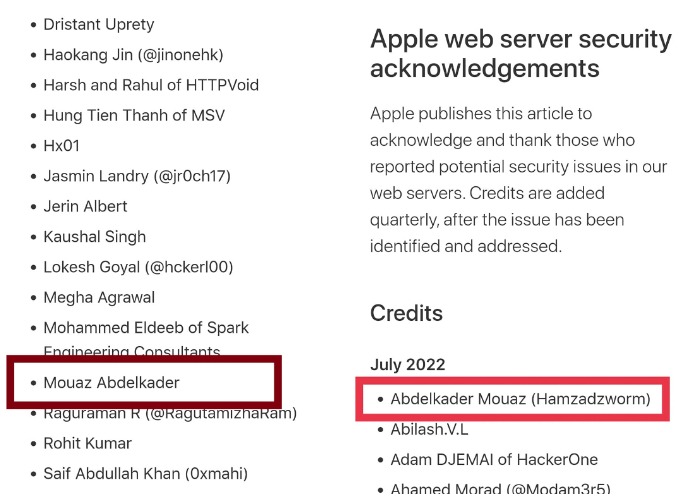Select the Jerin Albert entry
This screenshot has height=500, width=700.
coord(85,206)
